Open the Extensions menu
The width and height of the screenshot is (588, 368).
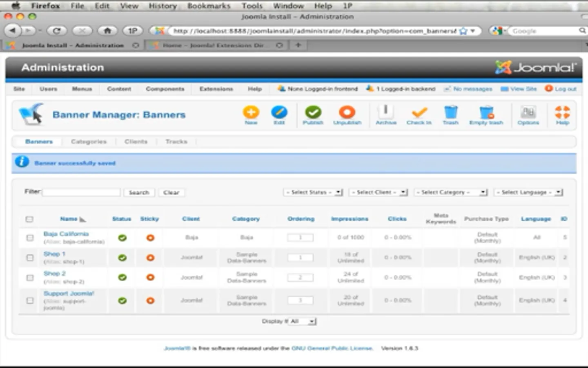tap(216, 89)
